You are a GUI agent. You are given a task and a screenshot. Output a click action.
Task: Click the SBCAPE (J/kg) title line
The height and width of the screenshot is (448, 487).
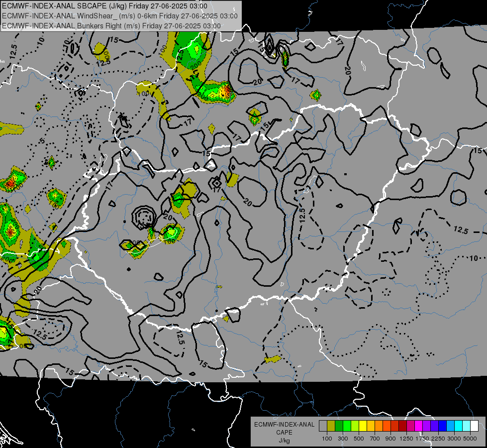click(x=104, y=6)
